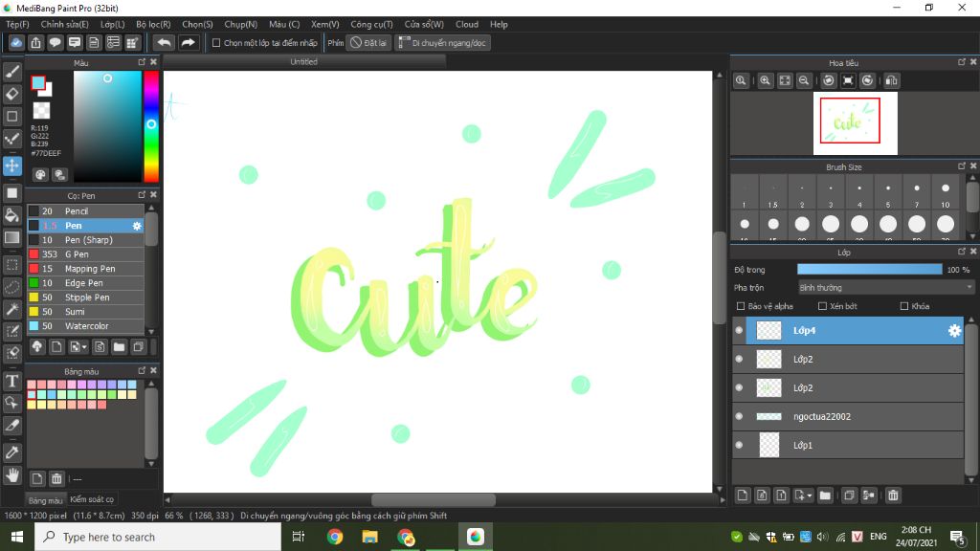This screenshot has width=980, height=551.
Task: Select the Lasso selection tool
Action: (x=11, y=287)
